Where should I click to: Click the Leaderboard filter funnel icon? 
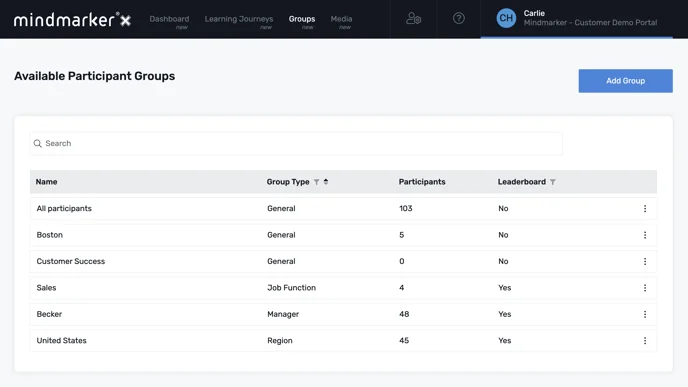553,182
